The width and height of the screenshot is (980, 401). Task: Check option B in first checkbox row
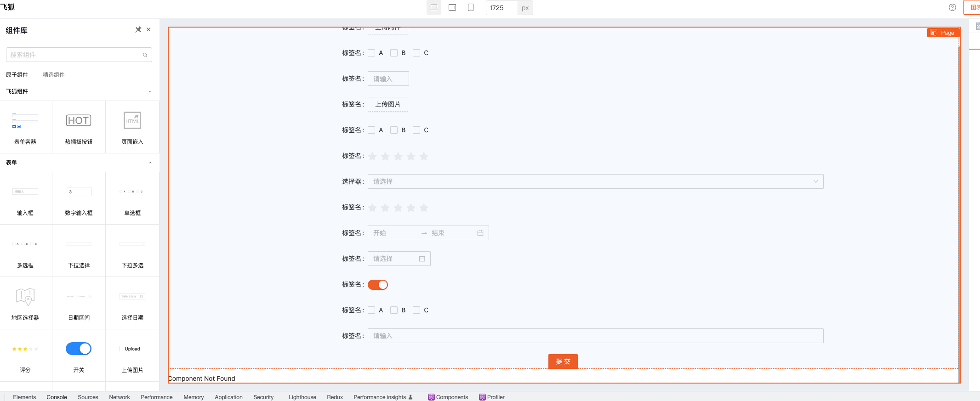394,53
